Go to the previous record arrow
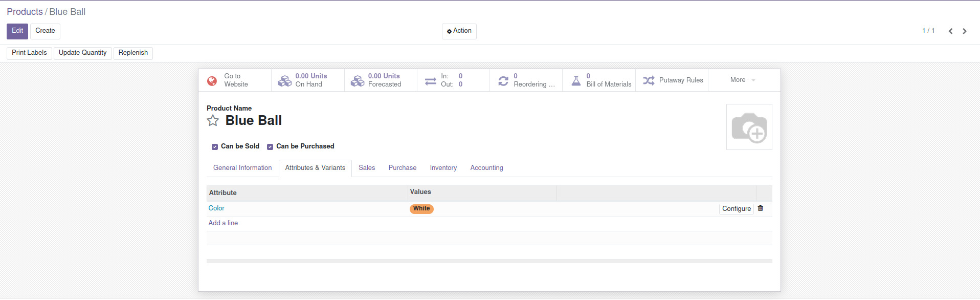 950,31
